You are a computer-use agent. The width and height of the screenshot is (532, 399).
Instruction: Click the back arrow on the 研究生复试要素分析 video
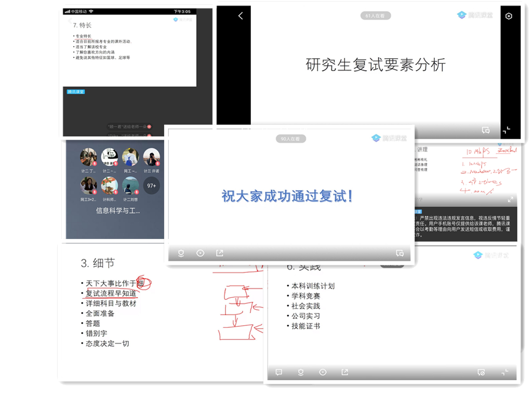pyautogui.click(x=240, y=16)
